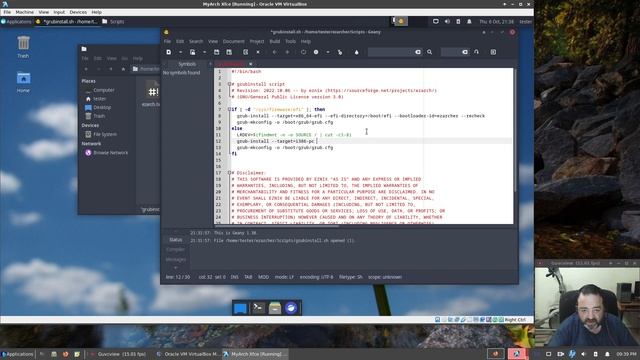Close the grubinstall.sh document tab
The height and width of the screenshot is (360, 640).
pos(250,64)
